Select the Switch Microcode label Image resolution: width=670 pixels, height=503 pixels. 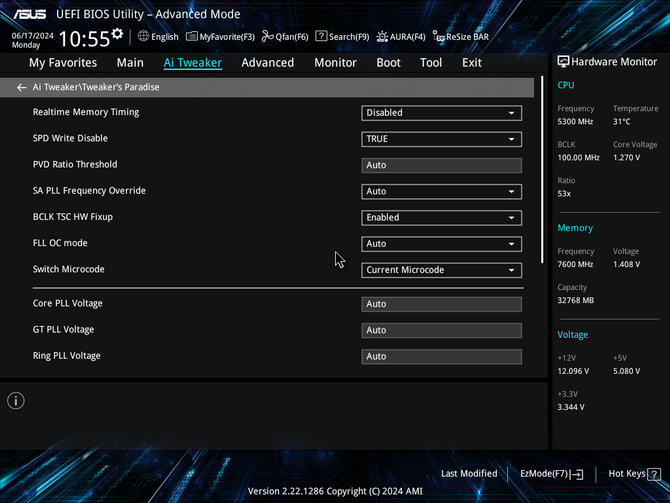[68, 269]
